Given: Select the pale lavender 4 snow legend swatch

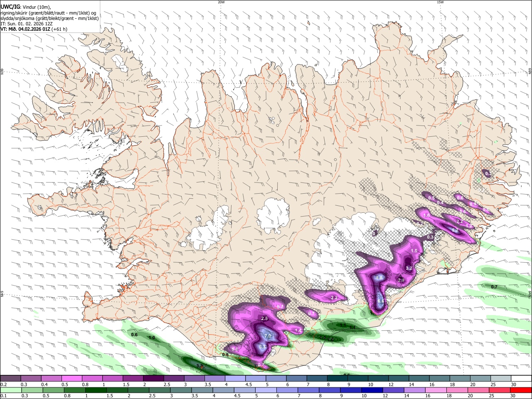Looking at the screenshot, I should [235, 379].
